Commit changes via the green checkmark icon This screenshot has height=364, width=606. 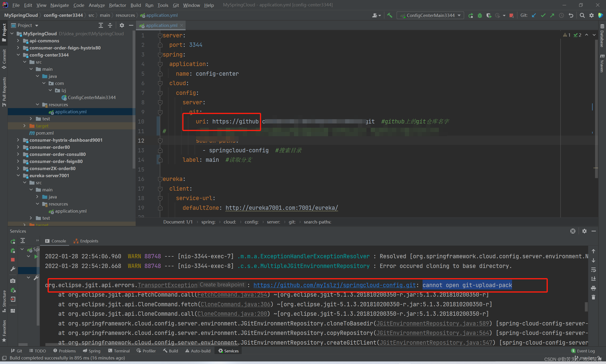pyautogui.click(x=543, y=15)
